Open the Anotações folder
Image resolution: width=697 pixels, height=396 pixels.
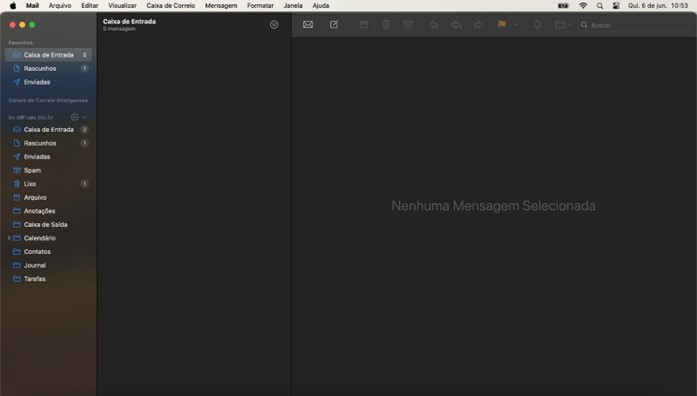click(48, 211)
